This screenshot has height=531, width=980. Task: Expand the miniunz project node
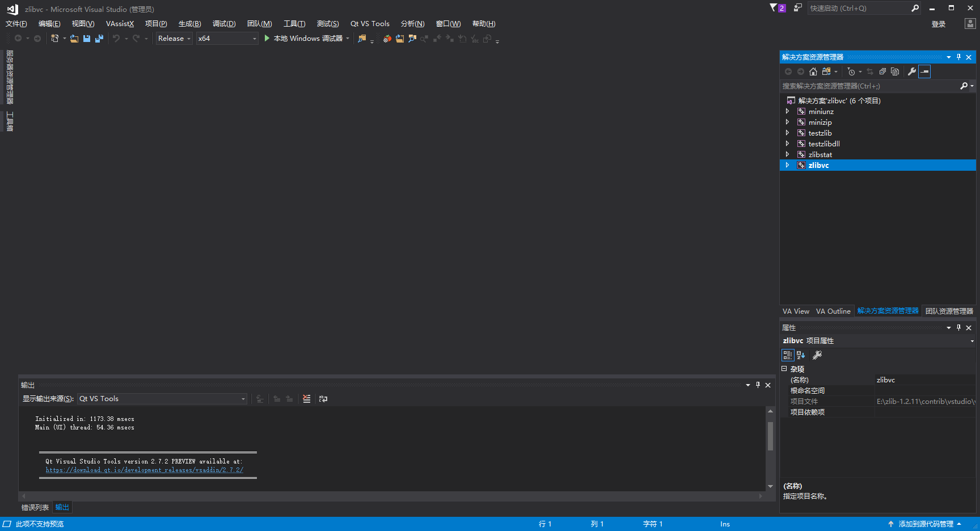coord(787,111)
